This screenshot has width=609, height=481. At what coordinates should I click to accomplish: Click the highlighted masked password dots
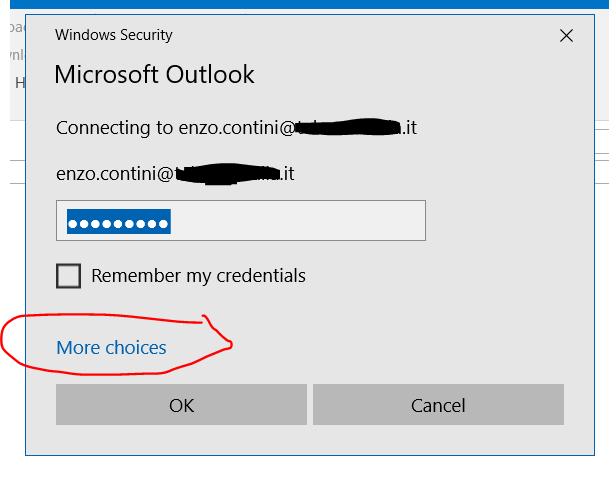[118, 220]
